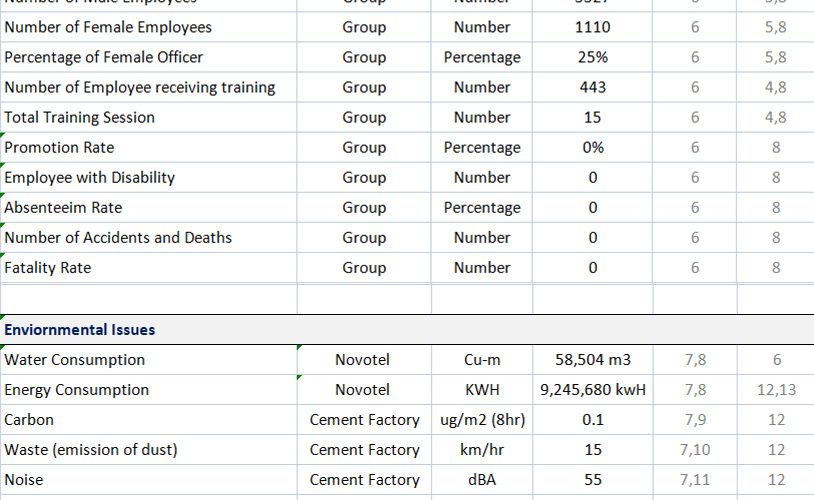This screenshot has width=814, height=500.
Task: Click '5,8' in Number of Female Employees row
Action: click(x=776, y=27)
